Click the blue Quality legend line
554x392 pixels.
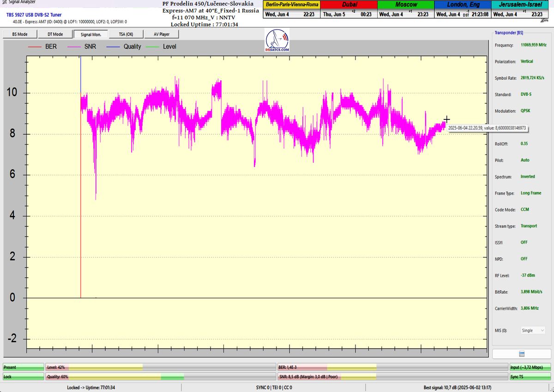pyautogui.click(x=113, y=47)
